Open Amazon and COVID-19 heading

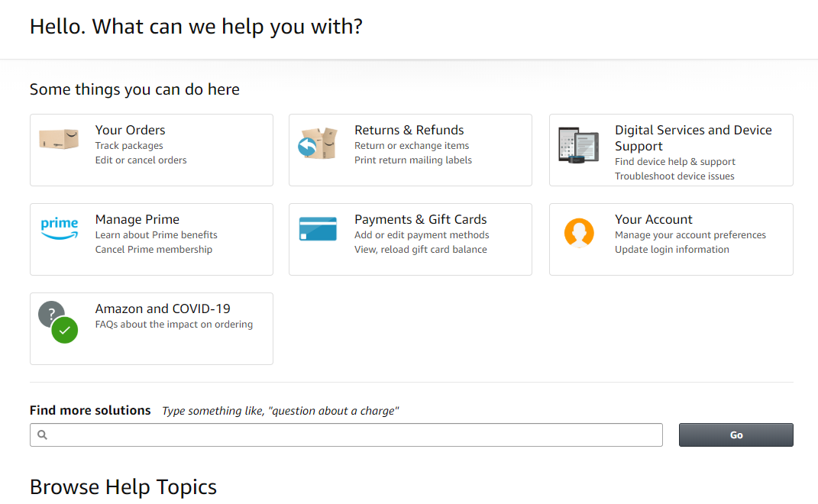coord(163,309)
